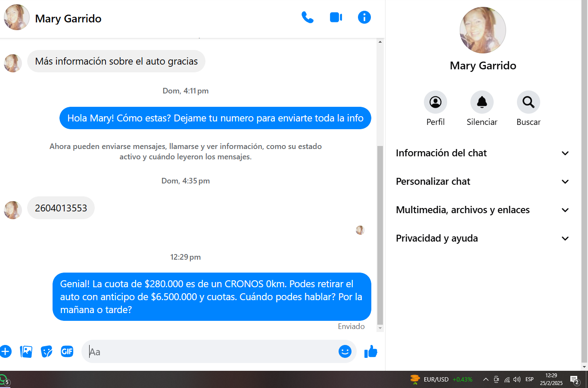Click Mary Garrido name in side panel
This screenshot has width=588, height=388.
coord(483,65)
